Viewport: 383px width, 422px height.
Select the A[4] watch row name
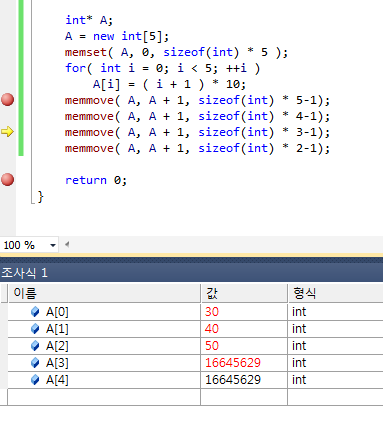(x=57, y=380)
